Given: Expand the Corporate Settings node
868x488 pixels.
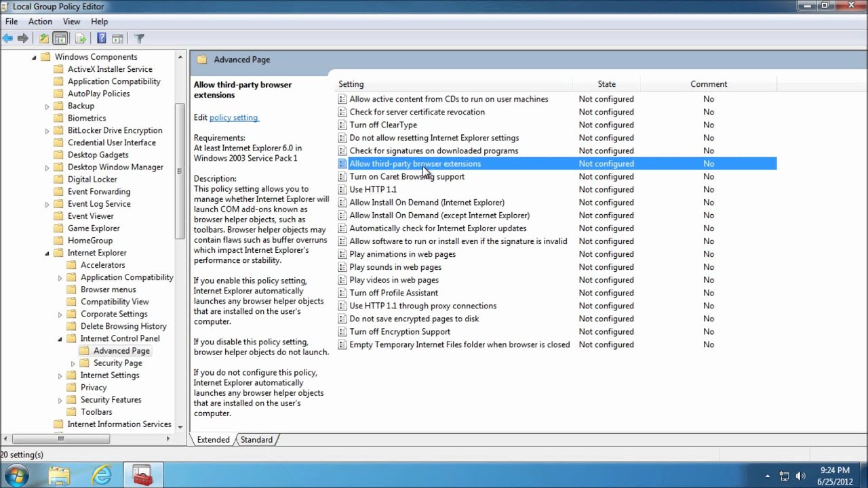Looking at the screenshot, I should point(60,314).
